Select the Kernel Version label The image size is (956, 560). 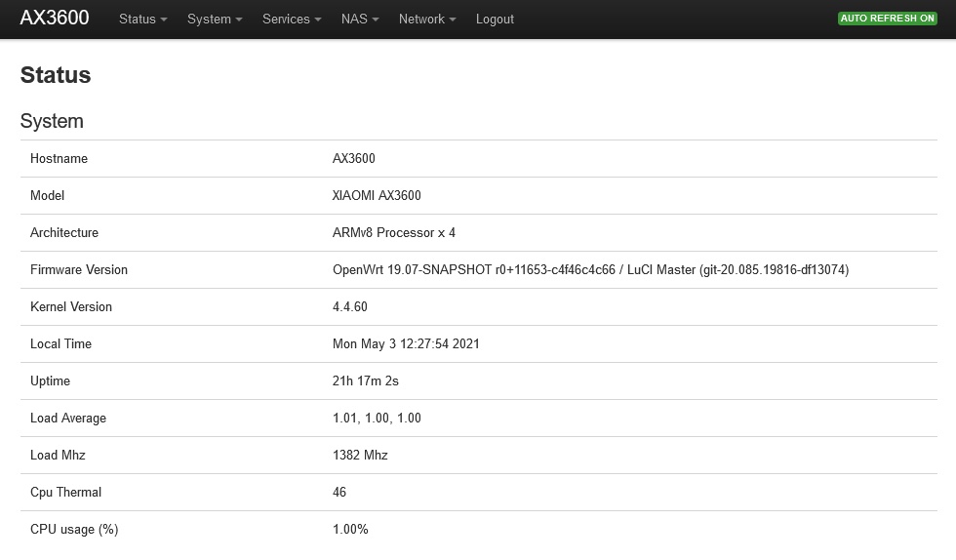click(71, 307)
